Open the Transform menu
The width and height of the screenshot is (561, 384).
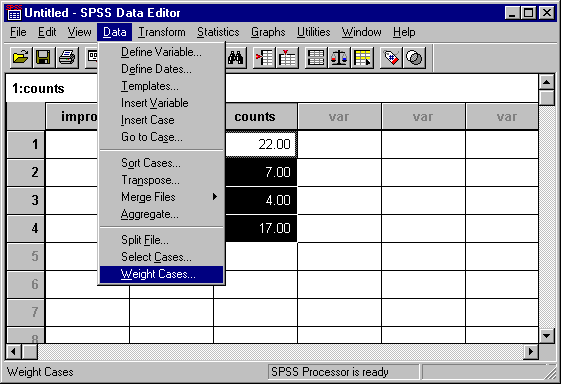click(162, 32)
